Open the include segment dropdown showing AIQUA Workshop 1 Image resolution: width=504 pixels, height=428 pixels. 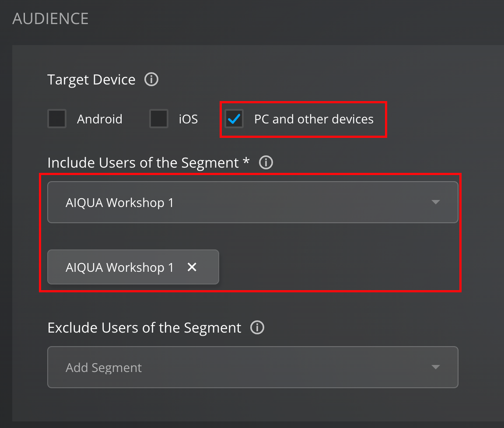coord(245,203)
